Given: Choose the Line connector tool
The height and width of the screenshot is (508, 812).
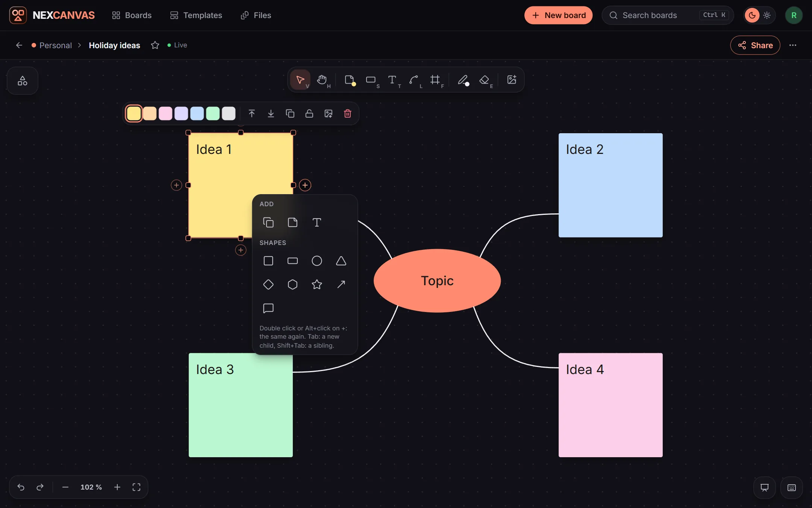Looking at the screenshot, I should click(x=414, y=80).
